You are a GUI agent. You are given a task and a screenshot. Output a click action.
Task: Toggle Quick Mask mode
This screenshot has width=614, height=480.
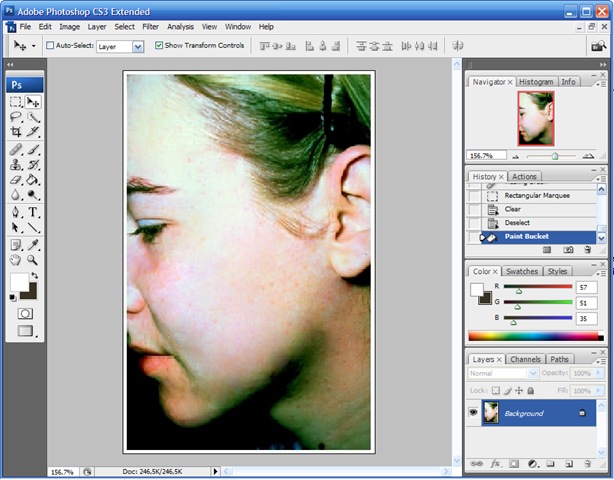tap(25, 314)
